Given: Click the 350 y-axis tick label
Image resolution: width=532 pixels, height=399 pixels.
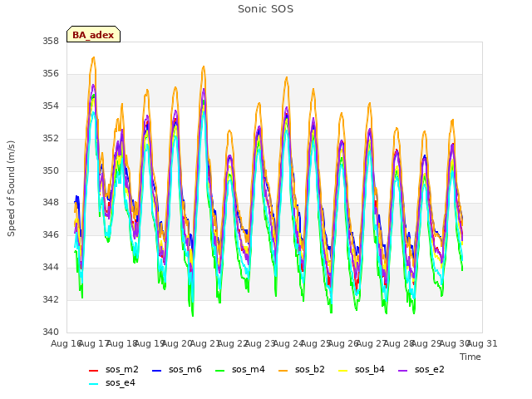Looking at the screenshot, I should [x=51, y=170].
